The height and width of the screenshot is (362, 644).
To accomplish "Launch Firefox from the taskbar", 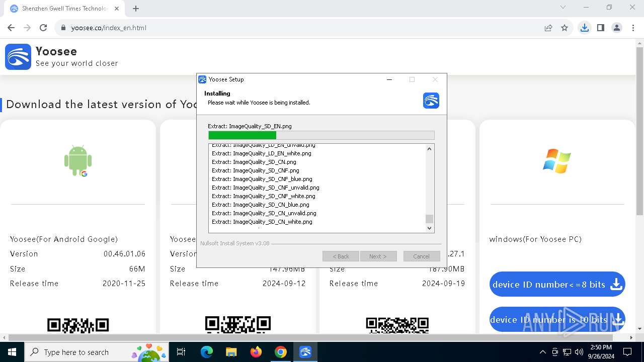I will [x=256, y=352].
